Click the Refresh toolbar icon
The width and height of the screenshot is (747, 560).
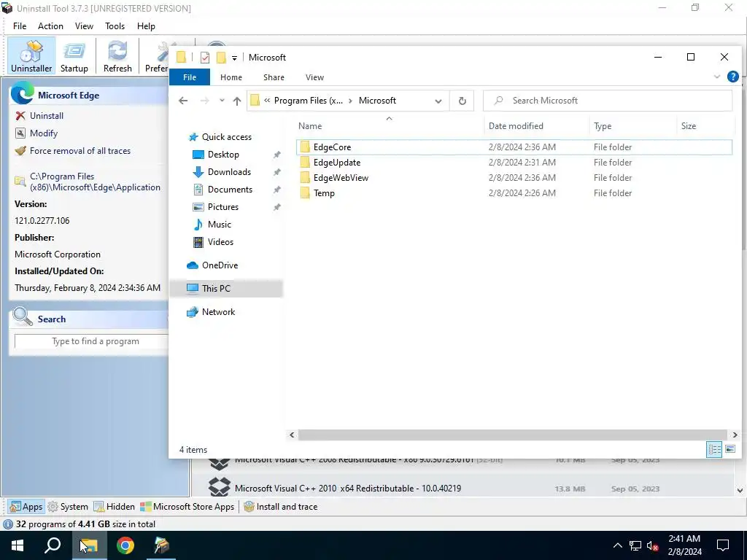117,55
